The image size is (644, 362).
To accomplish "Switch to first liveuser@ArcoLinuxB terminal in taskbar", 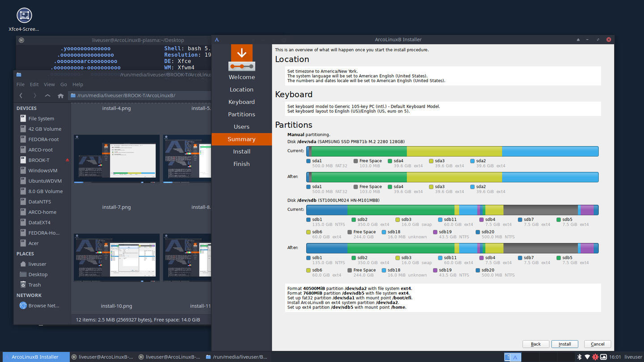I will click(x=103, y=357).
